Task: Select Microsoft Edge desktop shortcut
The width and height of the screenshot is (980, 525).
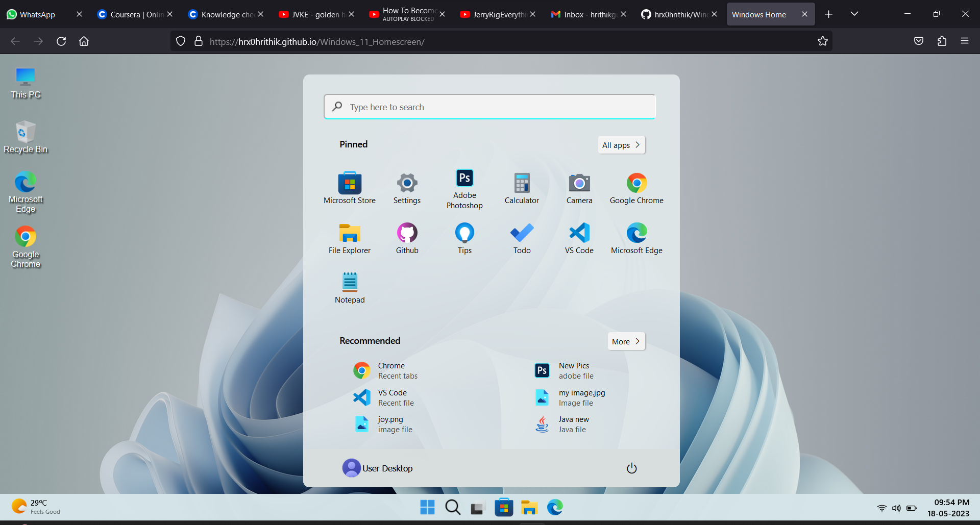Action: coord(26,193)
